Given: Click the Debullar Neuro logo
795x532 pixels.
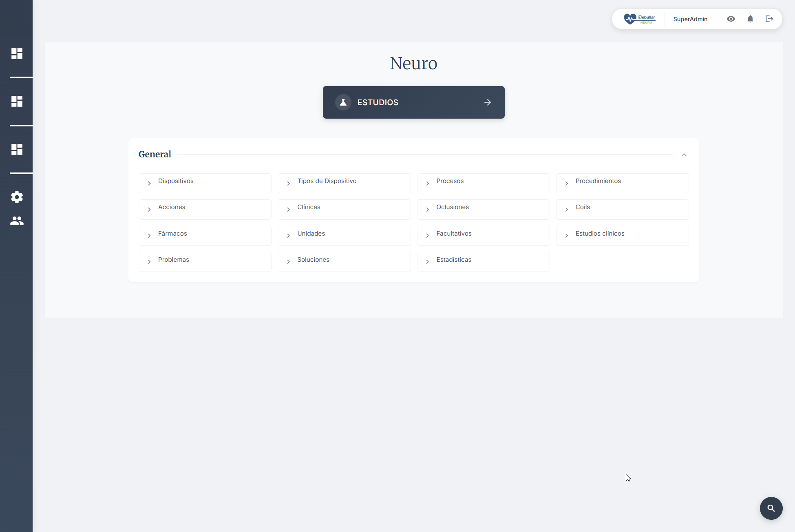Looking at the screenshot, I should [639, 19].
